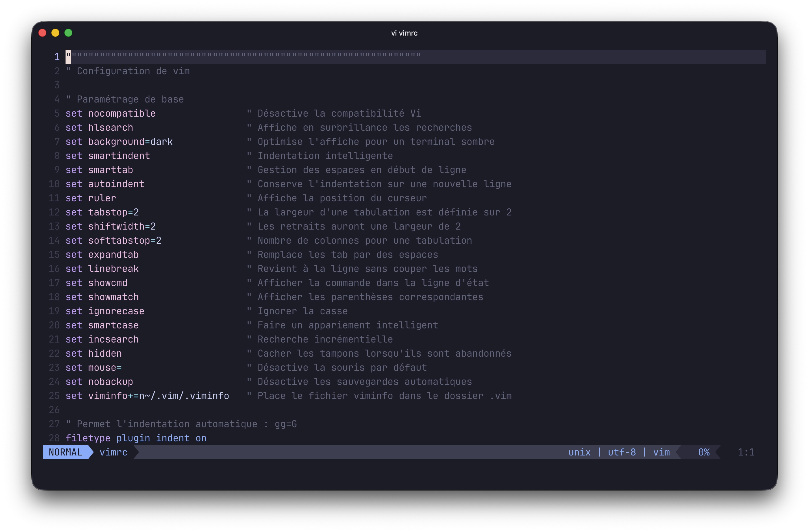This screenshot has height=532, width=809.
Task: Click comment 'Cacher les tampons lorsqu'ils sont abandonnés'
Action: pos(384,353)
